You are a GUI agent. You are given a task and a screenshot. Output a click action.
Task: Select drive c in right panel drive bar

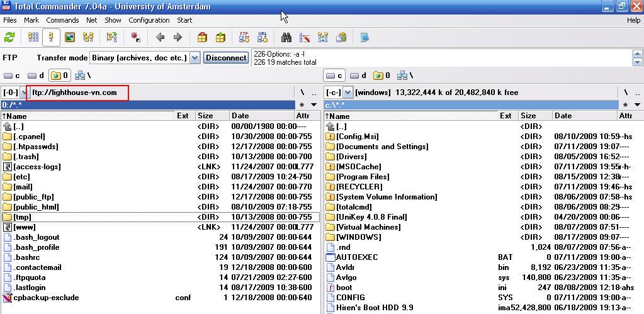click(x=334, y=76)
